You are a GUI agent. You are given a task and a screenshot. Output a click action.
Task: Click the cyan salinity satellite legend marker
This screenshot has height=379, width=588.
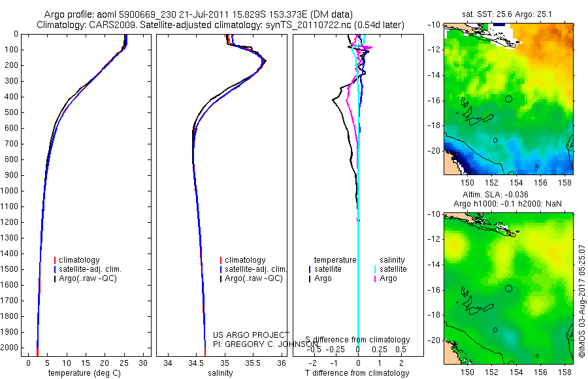pos(375,269)
